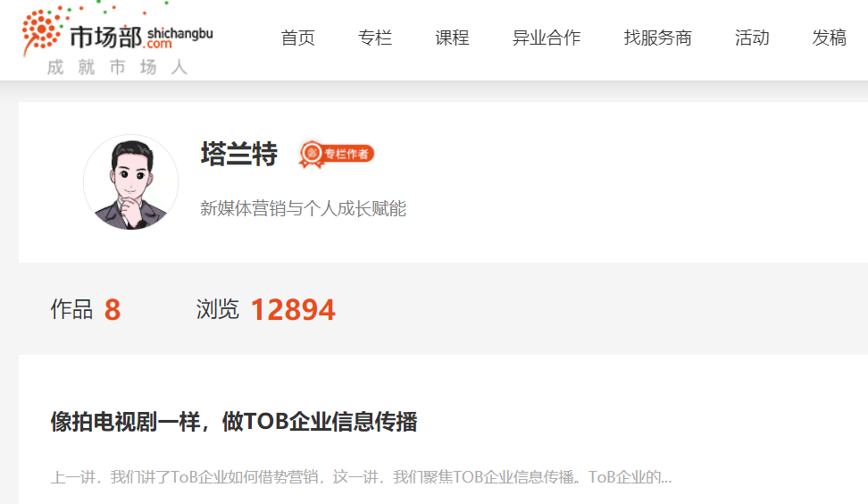The width and height of the screenshot is (868, 504).
Task: Open article 像拍电视剧一样，做TOB企业信息传播
Action: 234,422
